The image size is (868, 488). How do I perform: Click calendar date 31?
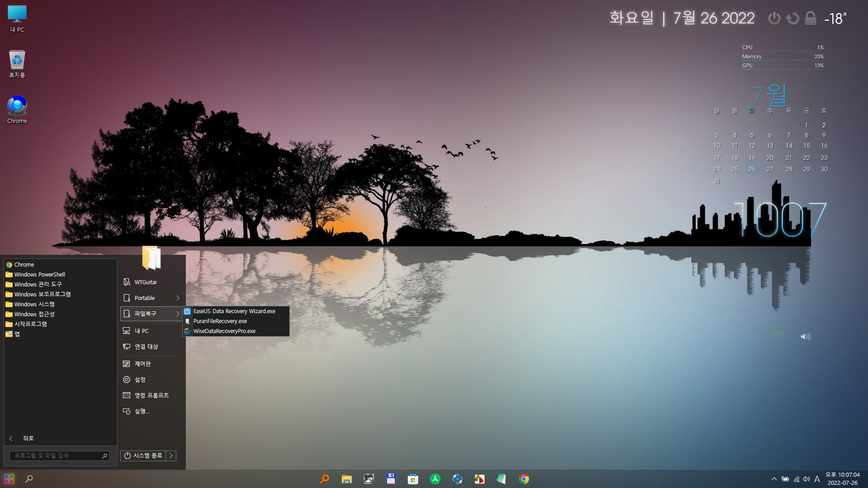717,182
